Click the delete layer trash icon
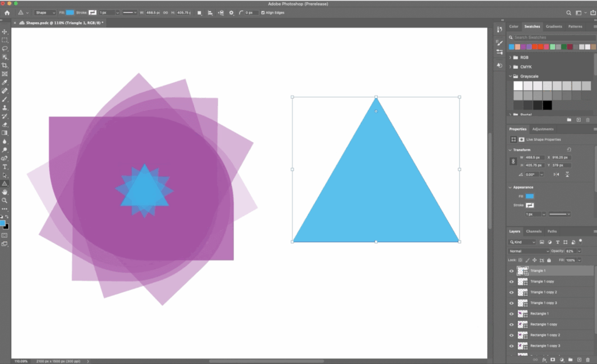Screen dimensions: 597x364 [587, 359]
